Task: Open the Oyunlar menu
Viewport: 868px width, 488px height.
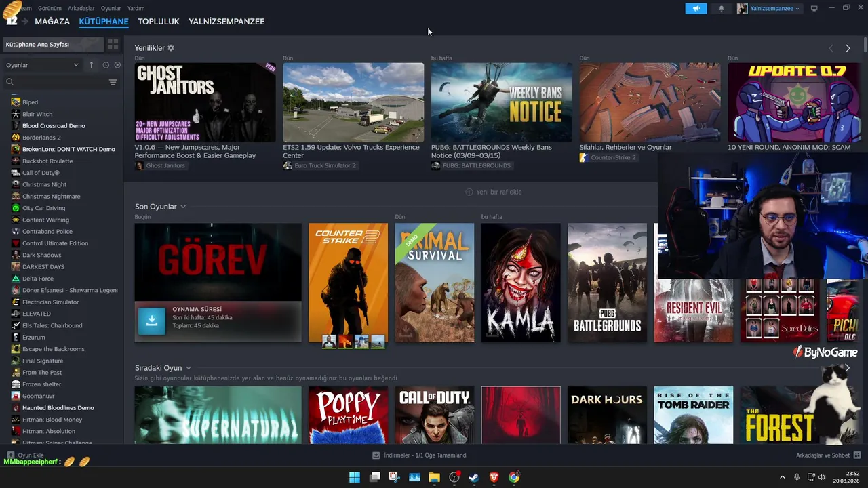Action: (111, 8)
